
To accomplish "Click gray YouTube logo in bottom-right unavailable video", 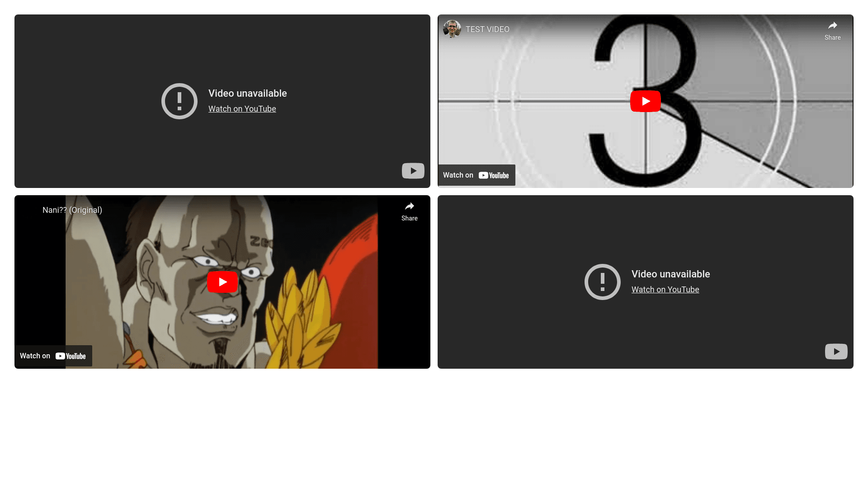I will click(x=836, y=352).
